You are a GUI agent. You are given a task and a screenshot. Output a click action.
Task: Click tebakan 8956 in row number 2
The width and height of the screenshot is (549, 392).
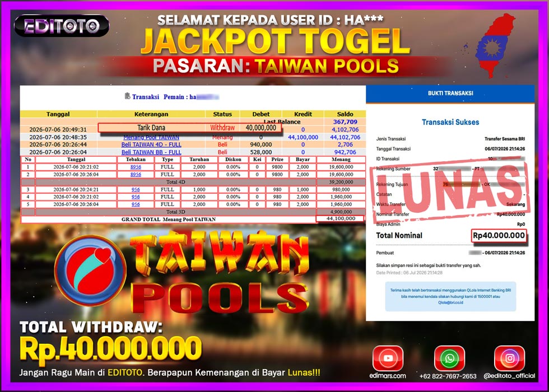(x=136, y=174)
